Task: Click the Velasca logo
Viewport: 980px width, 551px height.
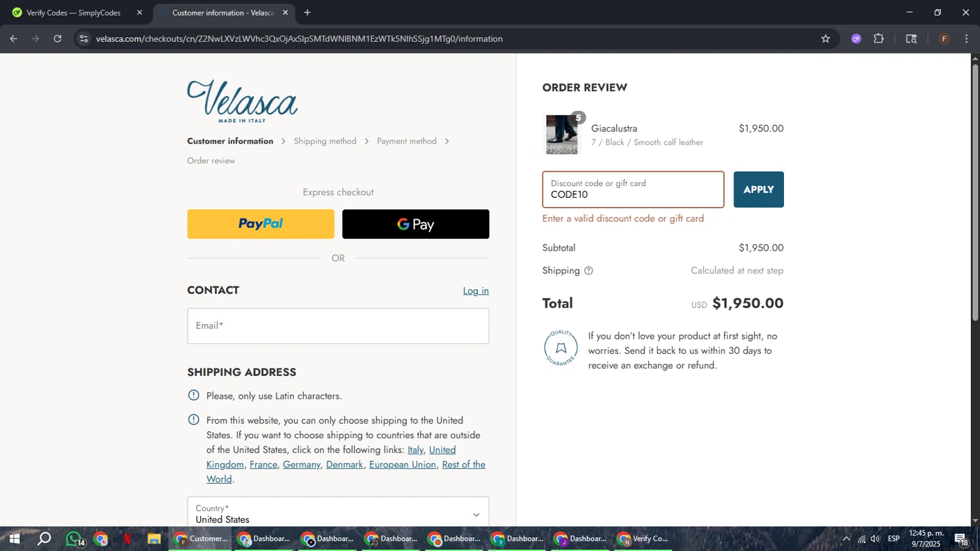Action: [x=242, y=101]
